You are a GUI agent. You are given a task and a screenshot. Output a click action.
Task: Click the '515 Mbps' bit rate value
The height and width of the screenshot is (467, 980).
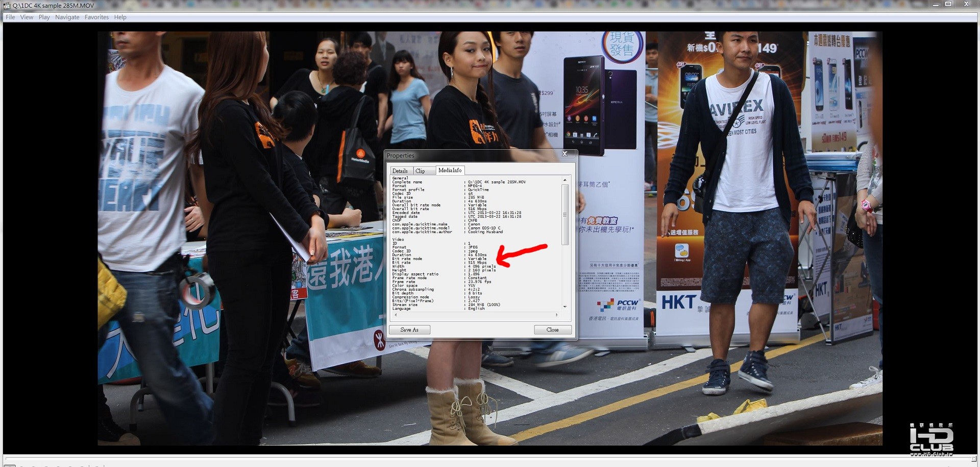(478, 263)
